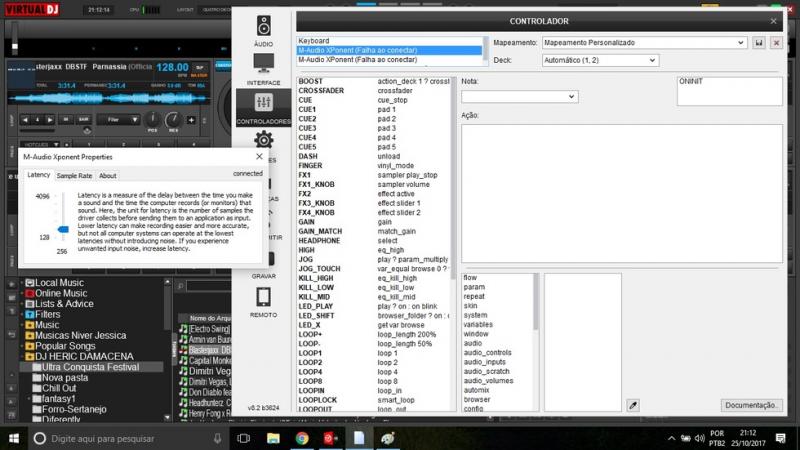Select 'flow' in the verb categories list
The width and height of the screenshot is (800, 450).
point(470,278)
